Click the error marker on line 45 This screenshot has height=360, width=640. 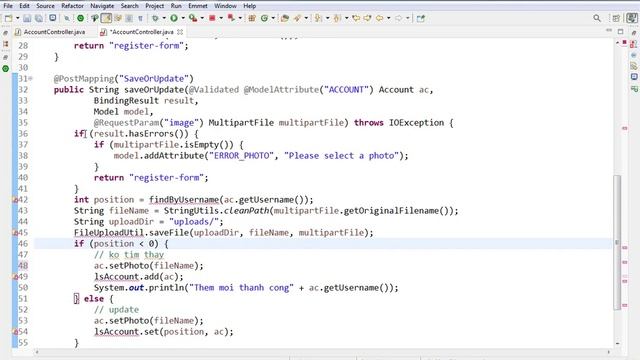pyautogui.click(x=15, y=233)
